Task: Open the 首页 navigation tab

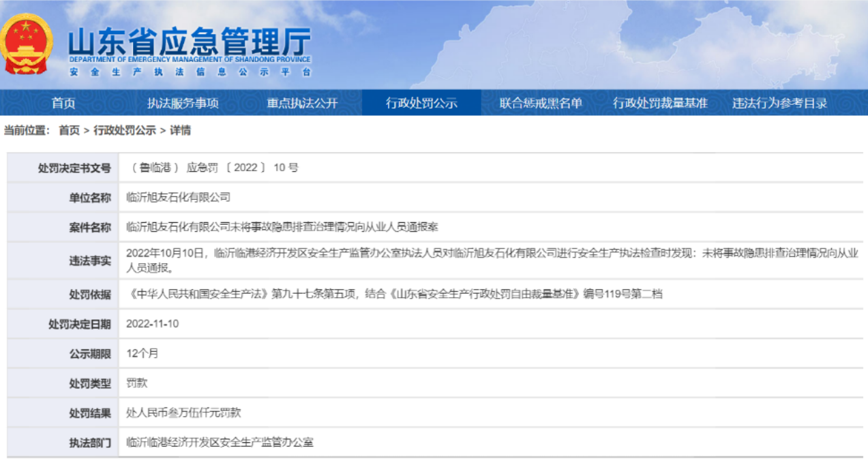Action: tap(63, 103)
